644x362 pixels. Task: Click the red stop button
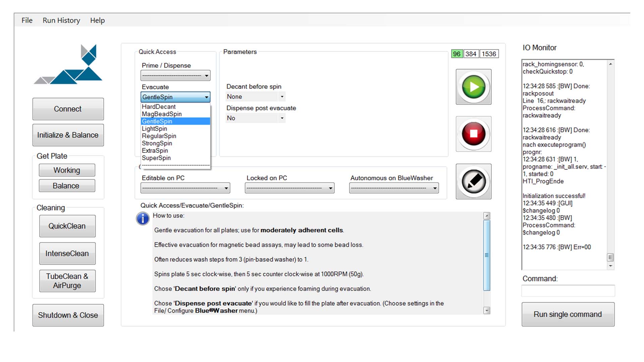point(473,134)
